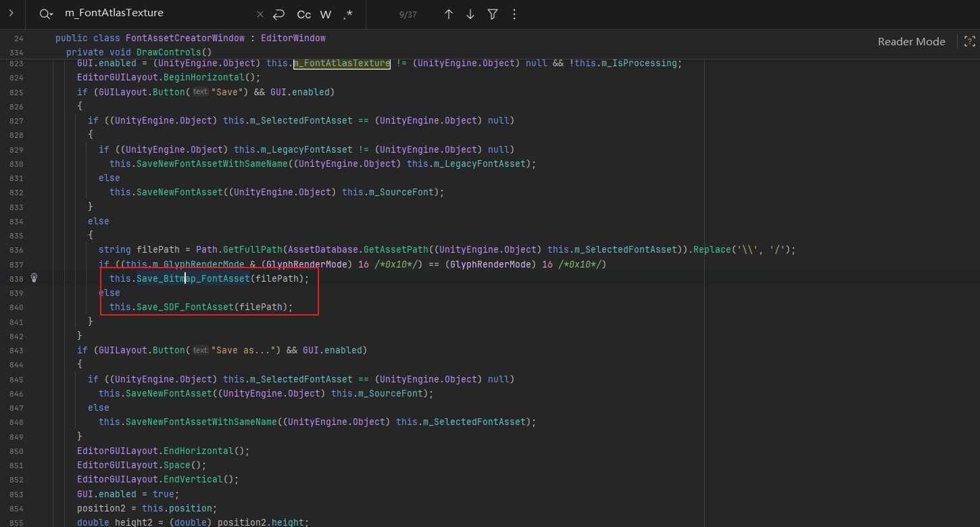Click line number 825 in gutter
Image resolution: width=980 pixels, height=527 pixels.
point(17,92)
